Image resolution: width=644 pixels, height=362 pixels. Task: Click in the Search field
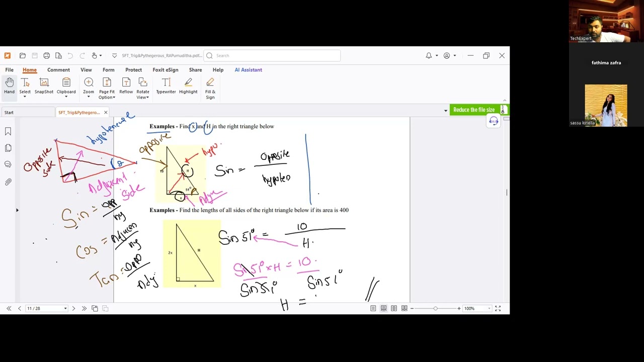(x=272, y=56)
